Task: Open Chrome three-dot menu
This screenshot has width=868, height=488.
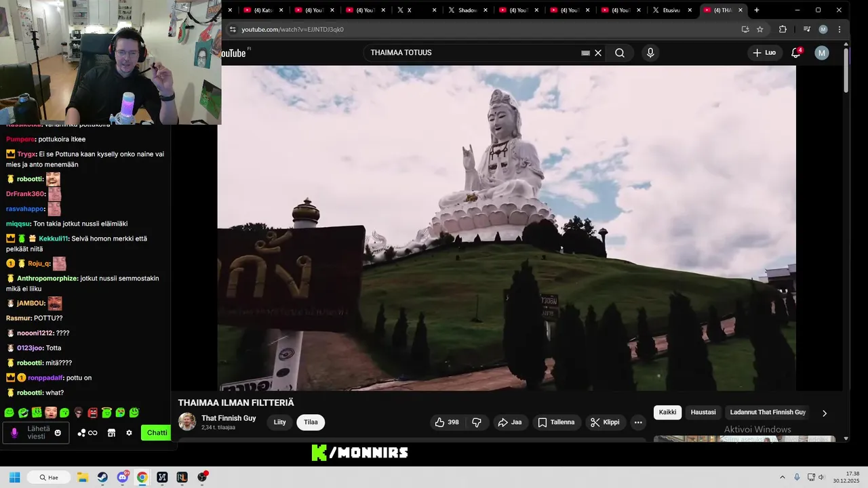Action: (x=840, y=29)
